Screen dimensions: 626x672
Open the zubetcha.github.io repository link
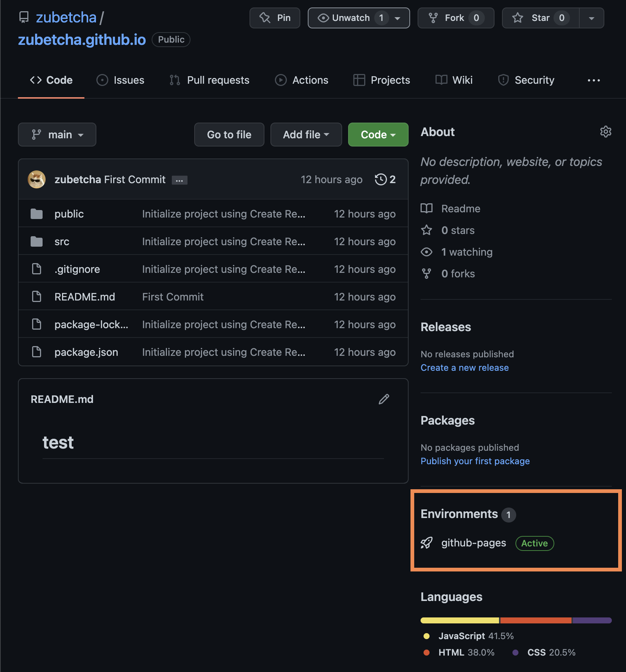82,40
